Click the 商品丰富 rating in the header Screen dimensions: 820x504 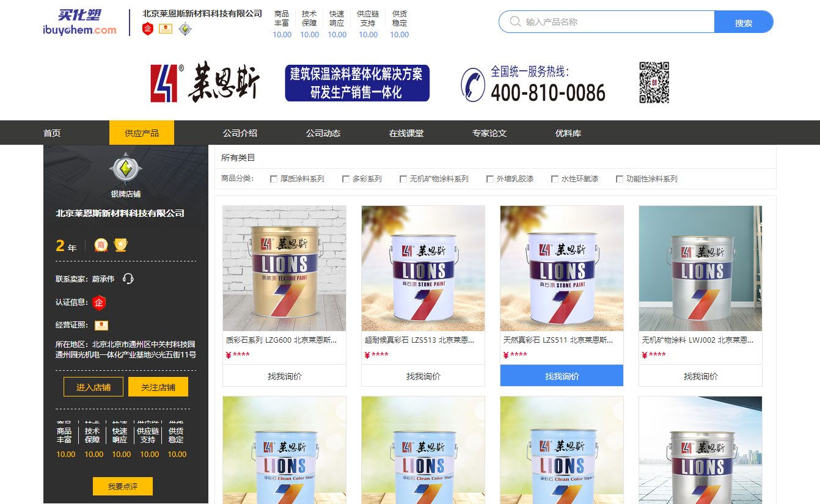pyautogui.click(x=282, y=24)
